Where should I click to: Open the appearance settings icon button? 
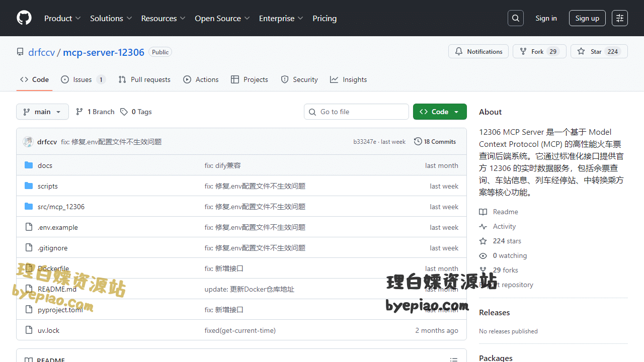620,18
